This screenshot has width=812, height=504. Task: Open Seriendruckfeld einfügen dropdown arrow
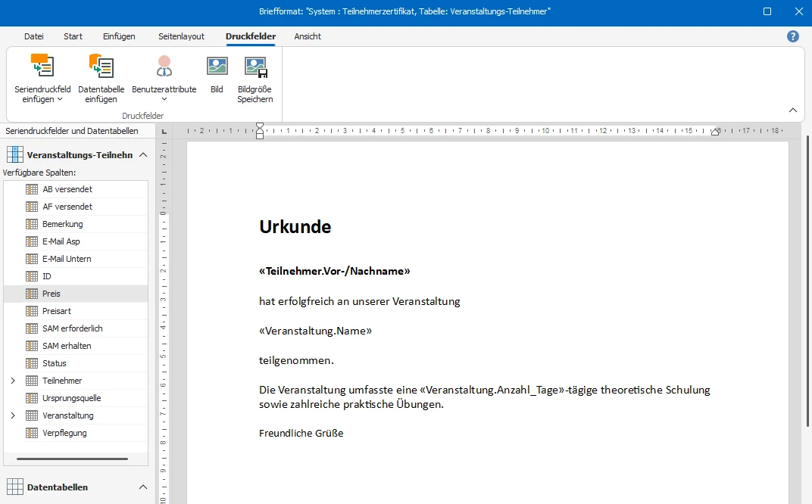point(60,99)
